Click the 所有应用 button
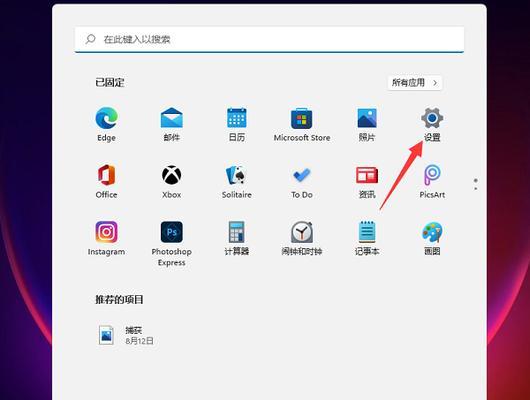This screenshot has width=530, height=400. point(415,83)
